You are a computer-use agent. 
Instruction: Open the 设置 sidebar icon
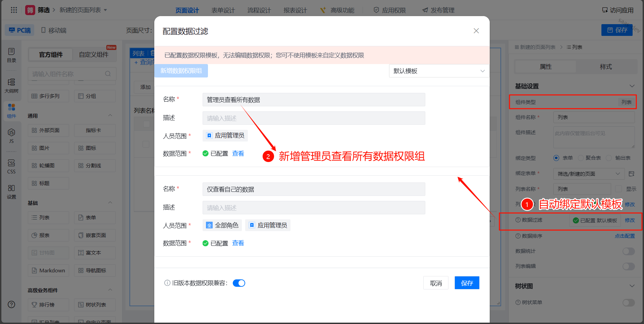coord(11,192)
